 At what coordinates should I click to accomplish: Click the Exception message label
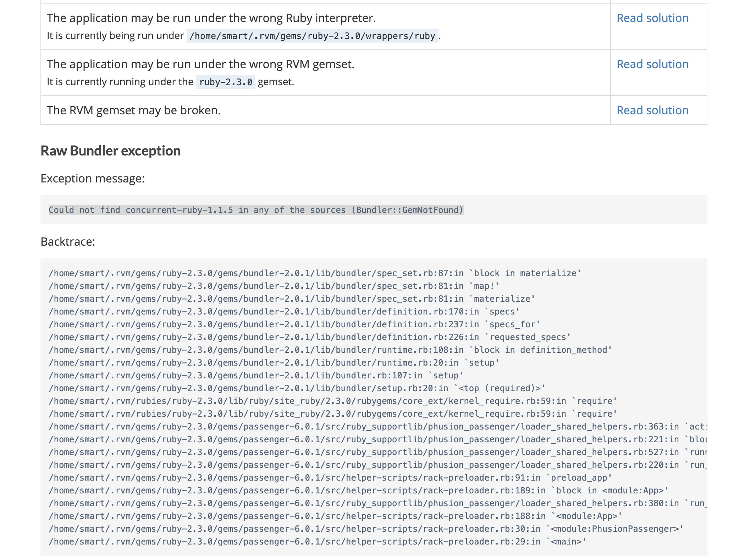click(93, 178)
